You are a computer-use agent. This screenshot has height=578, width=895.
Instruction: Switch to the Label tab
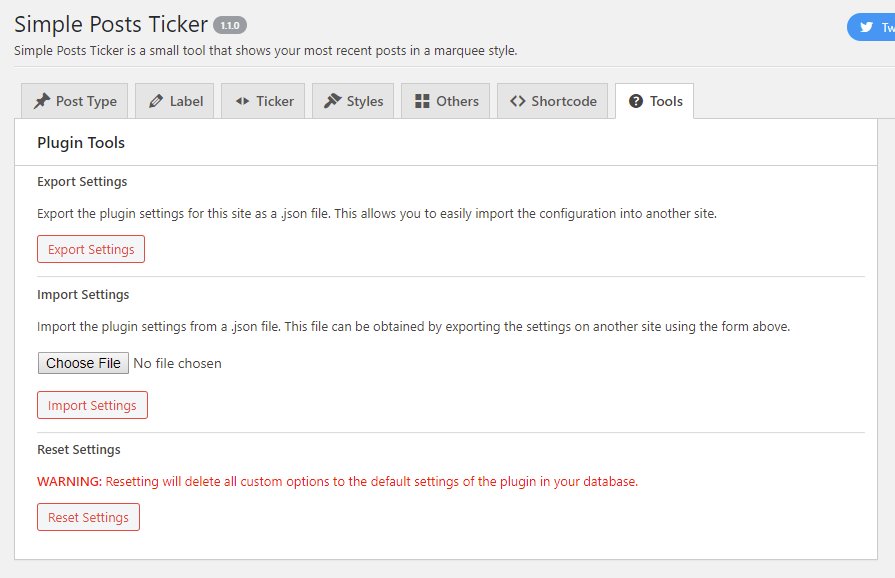175,101
